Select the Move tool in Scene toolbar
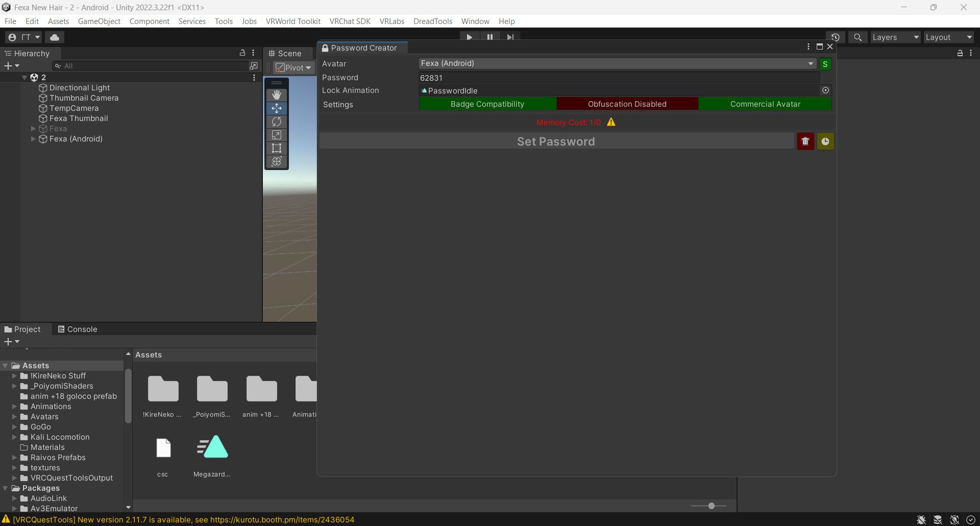This screenshot has width=980, height=526. [x=277, y=108]
